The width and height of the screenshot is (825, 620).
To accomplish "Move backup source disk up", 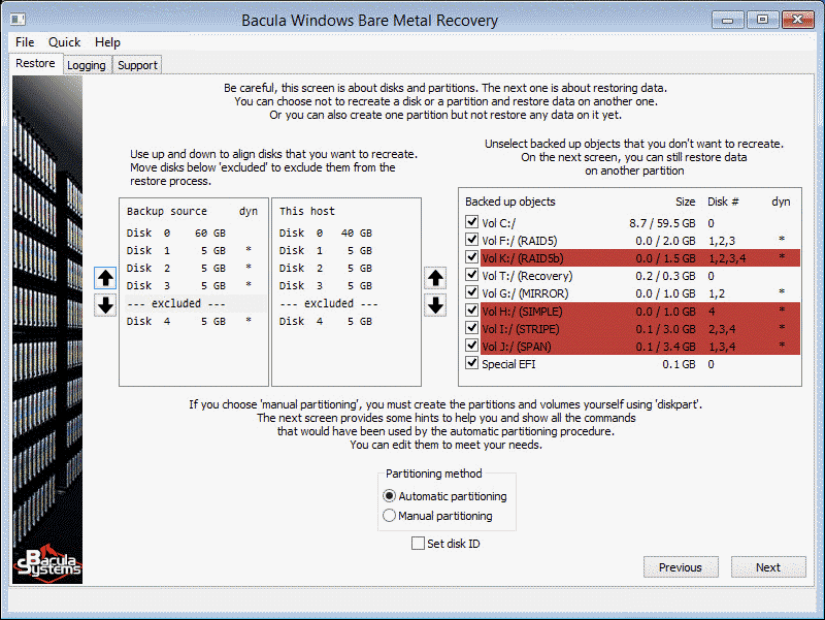I will (x=105, y=278).
